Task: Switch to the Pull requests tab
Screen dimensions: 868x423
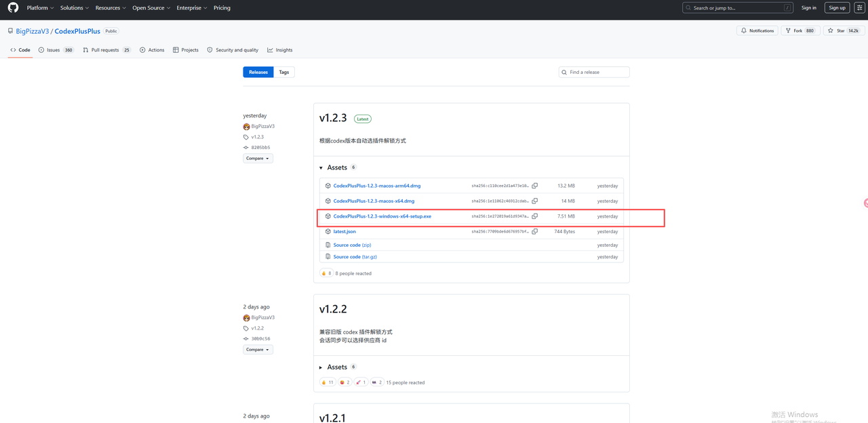Action: pos(107,50)
